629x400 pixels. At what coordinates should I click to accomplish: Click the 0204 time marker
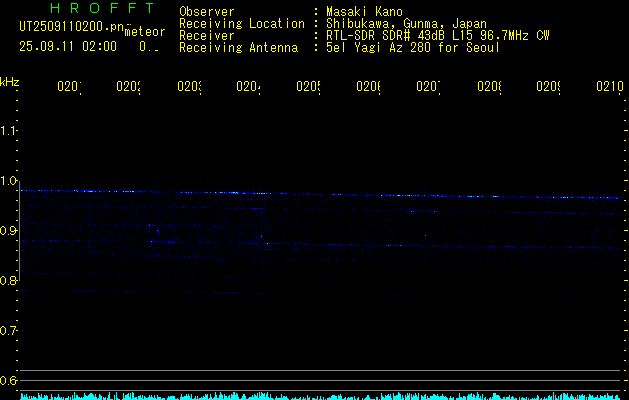[x=248, y=86]
